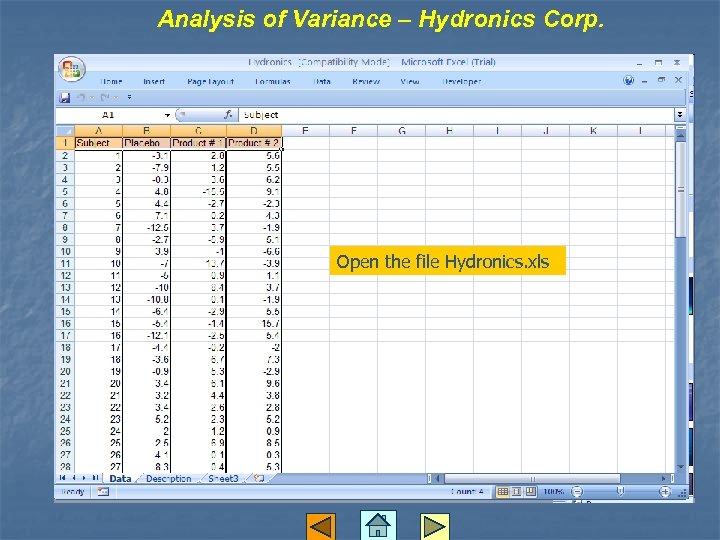Click the Placebo header cell
The width and height of the screenshot is (720, 540).
pyautogui.click(x=146, y=143)
